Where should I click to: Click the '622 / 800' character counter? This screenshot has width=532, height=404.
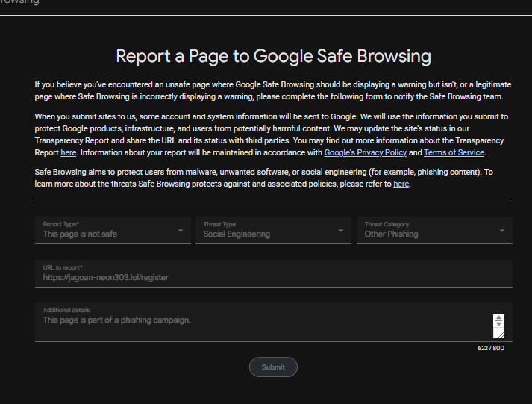pos(491,348)
